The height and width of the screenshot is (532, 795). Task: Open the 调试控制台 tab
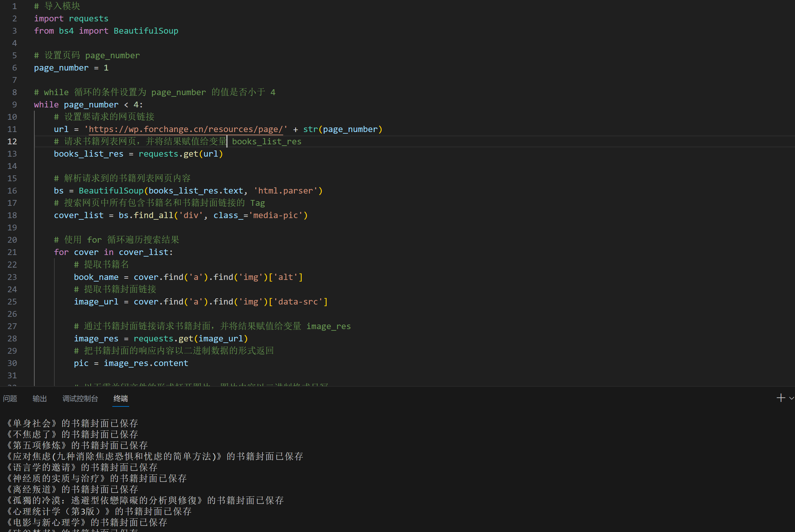tap(80, 399)
